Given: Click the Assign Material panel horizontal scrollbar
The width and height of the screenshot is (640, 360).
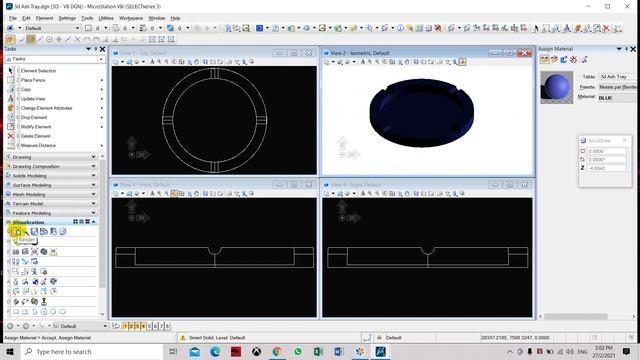Looking at the screenshot, I should click(x=576, y=316).
